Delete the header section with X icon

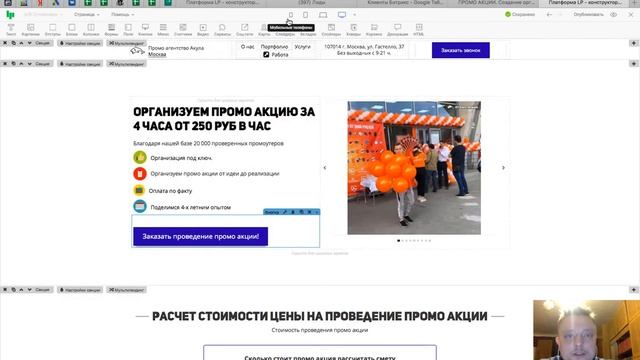[x=5, y=43]
